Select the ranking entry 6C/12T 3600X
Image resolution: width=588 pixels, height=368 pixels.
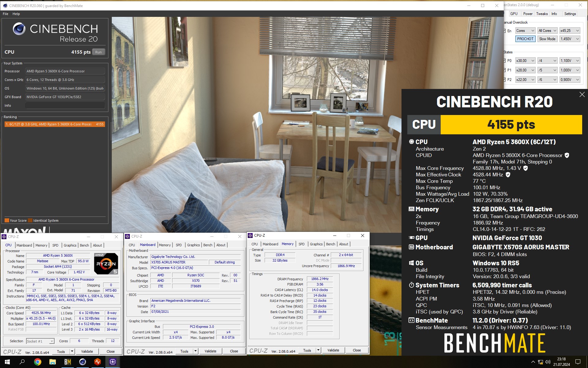pyautogui.click(x=55, y=124)
